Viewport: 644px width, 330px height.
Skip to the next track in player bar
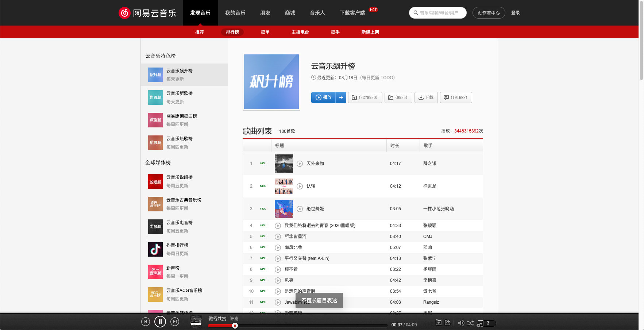click(x=175, y=322)
